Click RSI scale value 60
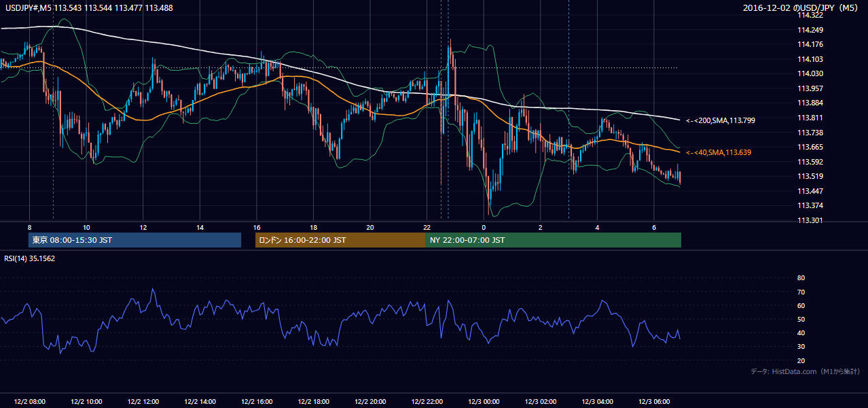The image size is (868, 408). coord(801,305)
